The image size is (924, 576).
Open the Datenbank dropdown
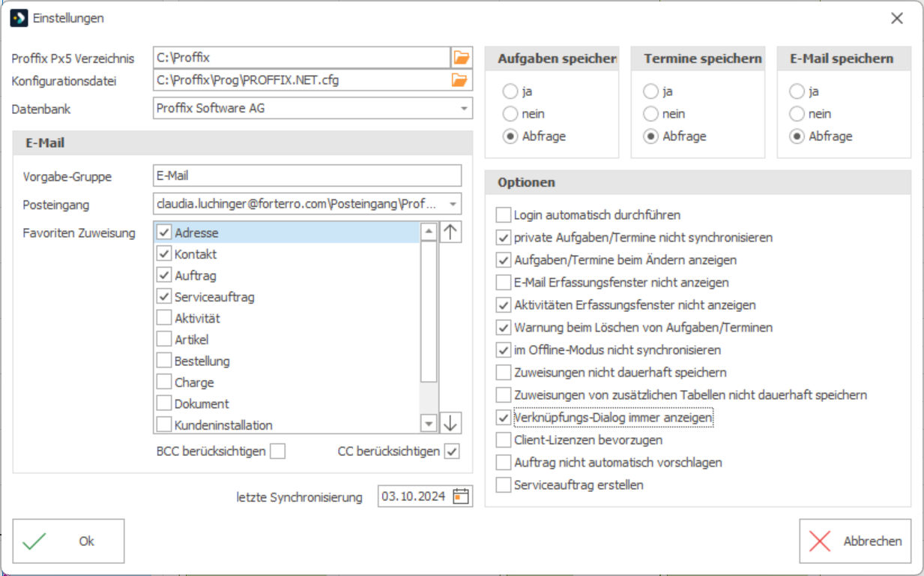click(x=464, y=108)
